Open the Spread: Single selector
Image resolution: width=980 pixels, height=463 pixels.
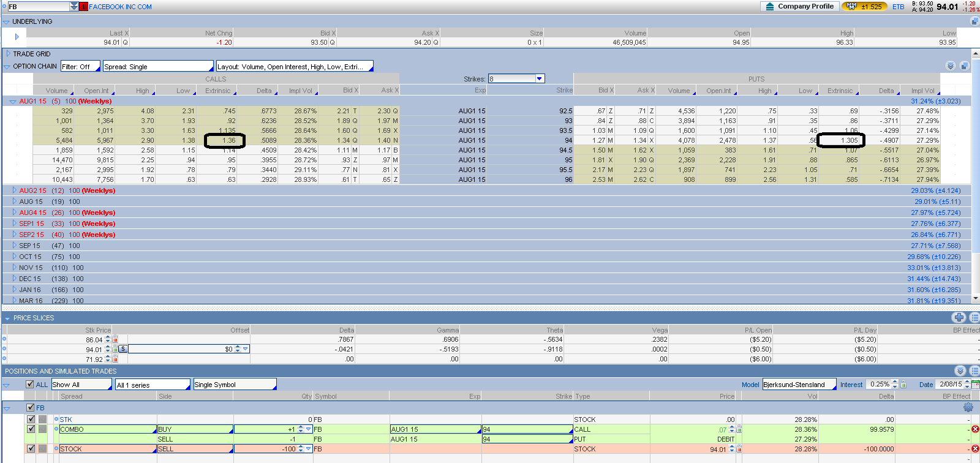tap(157, 67)
